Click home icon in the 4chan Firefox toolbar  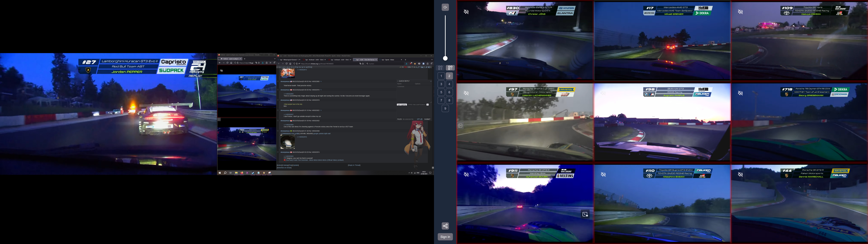(290, 64)
